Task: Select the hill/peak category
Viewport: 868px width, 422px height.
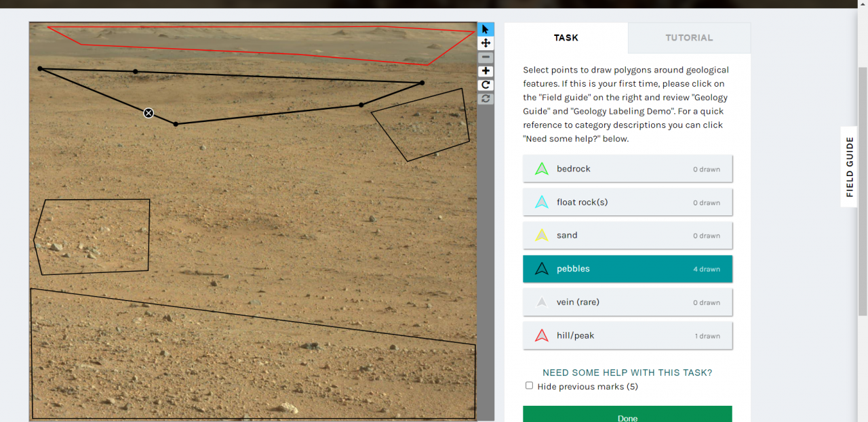Action: pyautogui.click(x=628, y=335)
